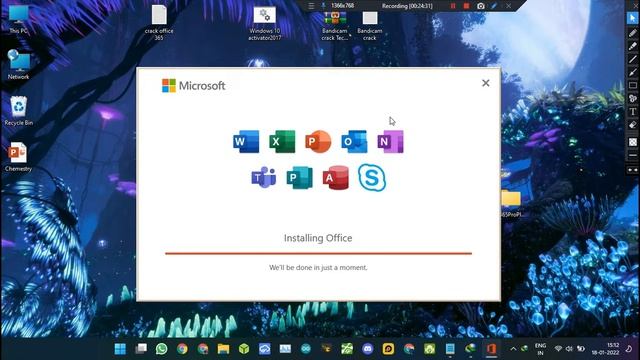Click the Outlook icon in the installer
The height and width of the screenshot is (360, 640).
tap(354, 141)
